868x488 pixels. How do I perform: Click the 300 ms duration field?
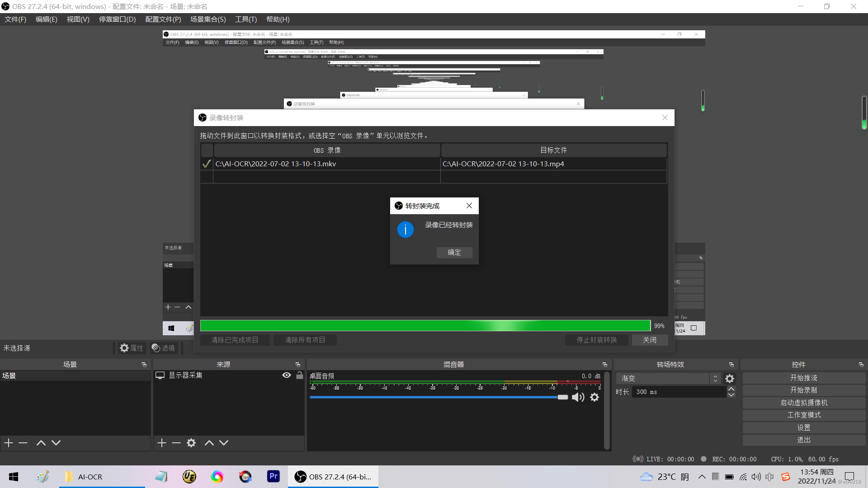[x=679, y=392]
